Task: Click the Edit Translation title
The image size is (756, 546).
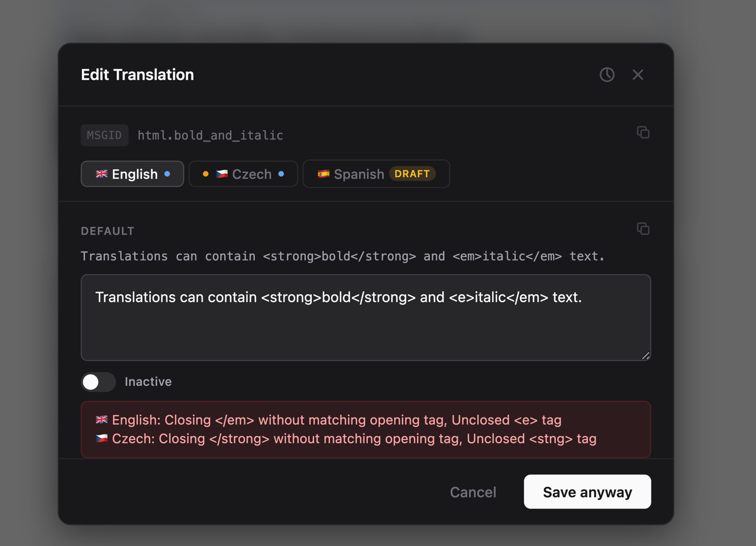Action: [137, 75]
